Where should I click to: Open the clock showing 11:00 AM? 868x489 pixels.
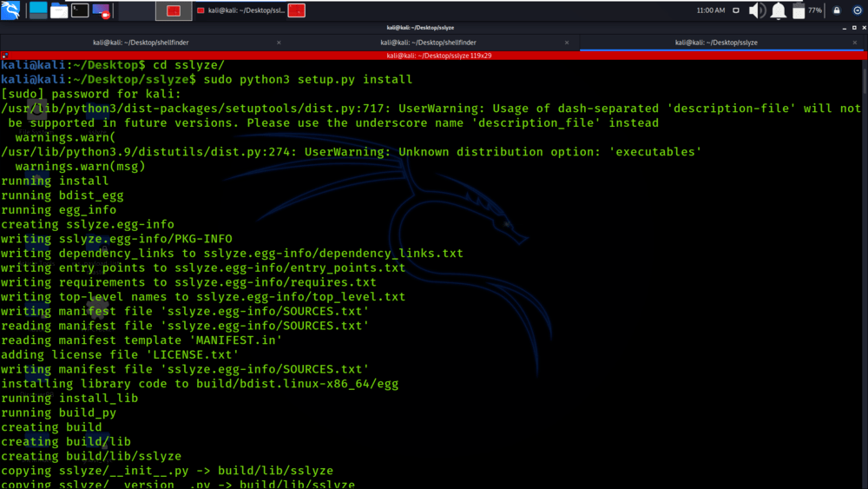710,10
